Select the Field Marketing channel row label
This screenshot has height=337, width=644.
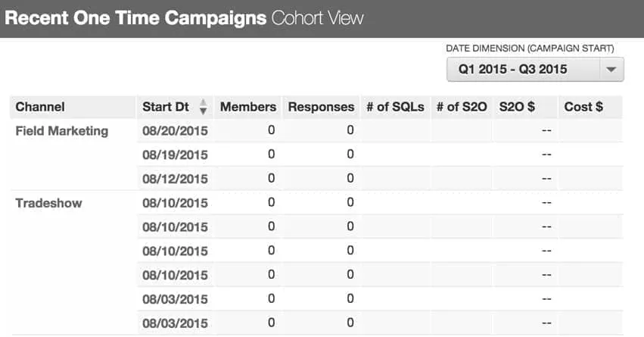click(62, 131)
